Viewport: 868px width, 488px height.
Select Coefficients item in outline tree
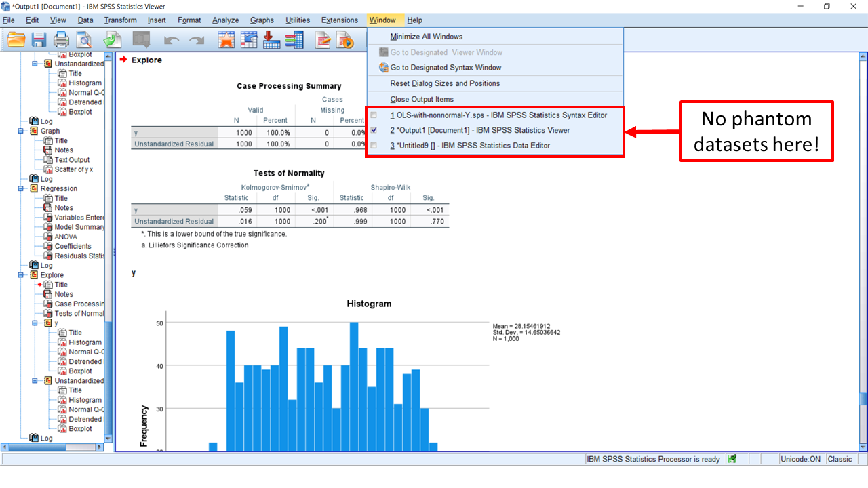click(74, 247)
